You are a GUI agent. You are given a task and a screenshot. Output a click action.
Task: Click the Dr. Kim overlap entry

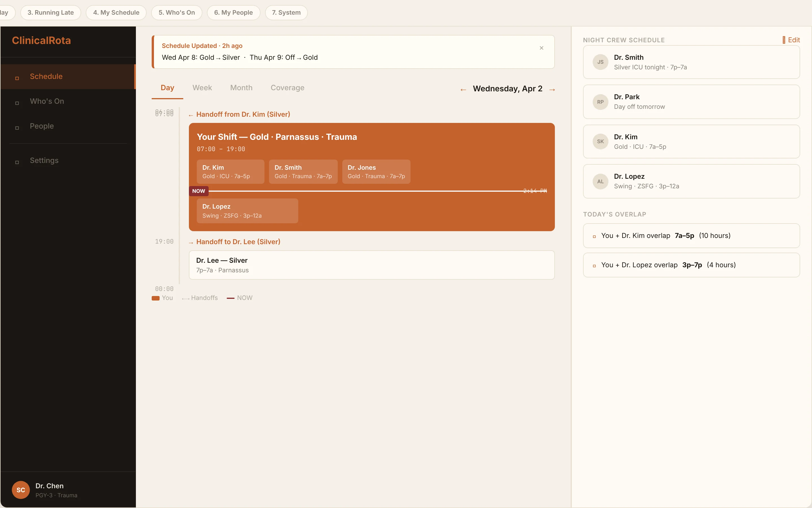pos(691,235)
